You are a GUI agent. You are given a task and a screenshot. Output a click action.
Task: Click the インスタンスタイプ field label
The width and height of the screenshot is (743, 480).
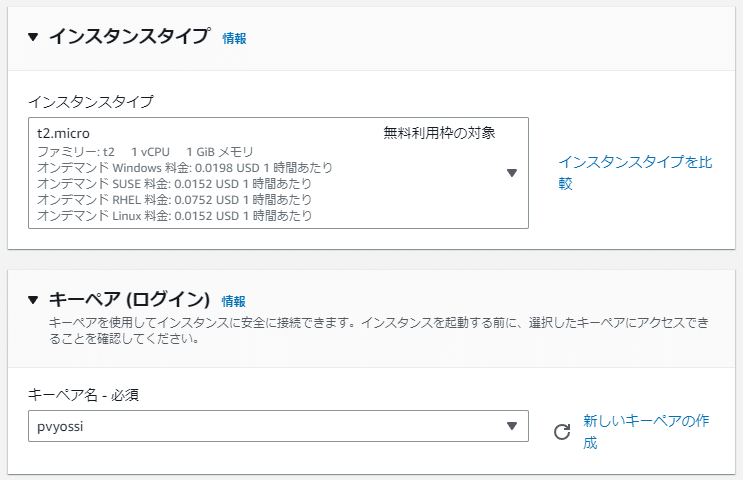(91, 101)
